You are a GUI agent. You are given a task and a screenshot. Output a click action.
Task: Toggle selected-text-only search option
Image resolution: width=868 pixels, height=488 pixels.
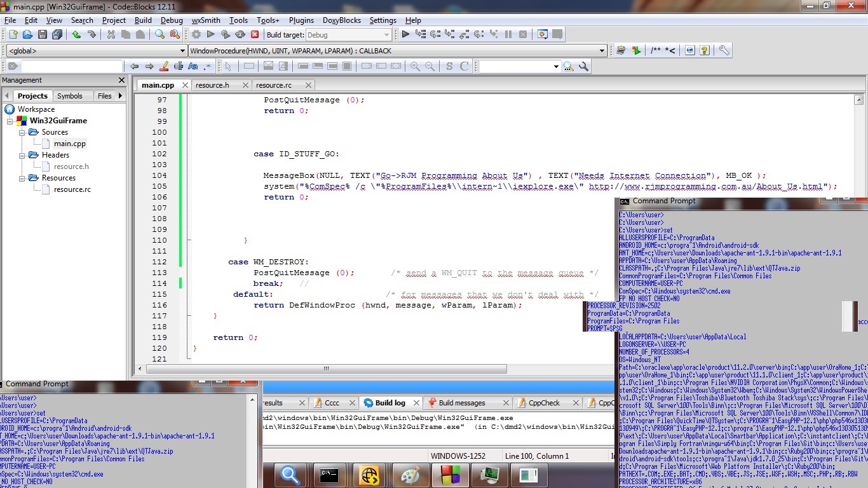click(179, 66)
